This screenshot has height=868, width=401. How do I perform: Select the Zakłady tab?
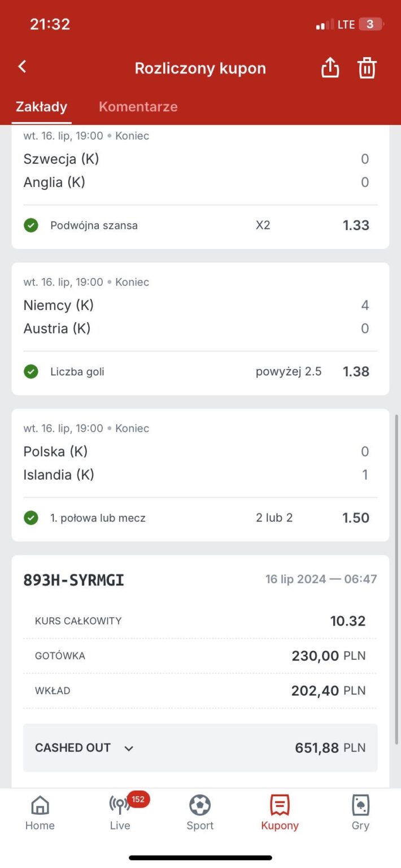(41, 107)
